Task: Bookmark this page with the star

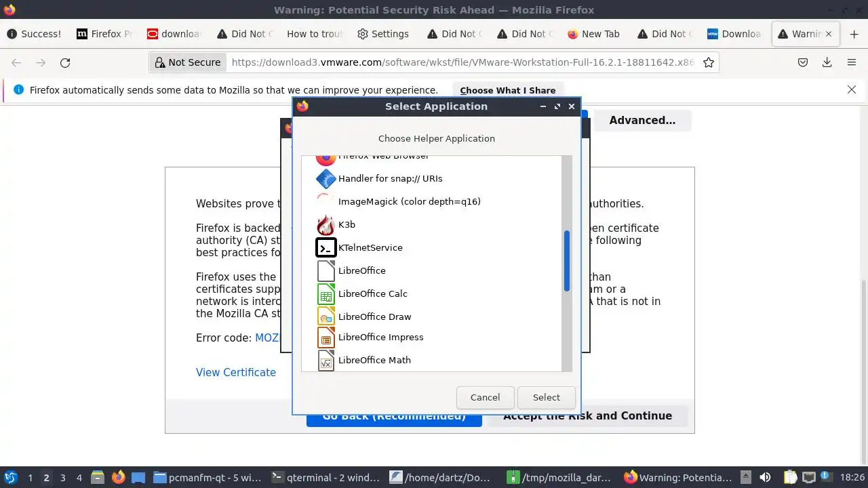Action: 709,62
